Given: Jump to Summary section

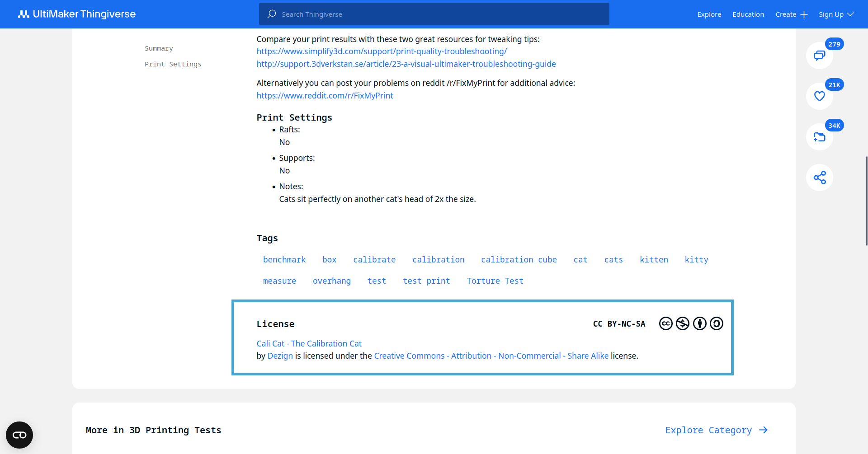Looking at the screenshot, I should 159,48.
